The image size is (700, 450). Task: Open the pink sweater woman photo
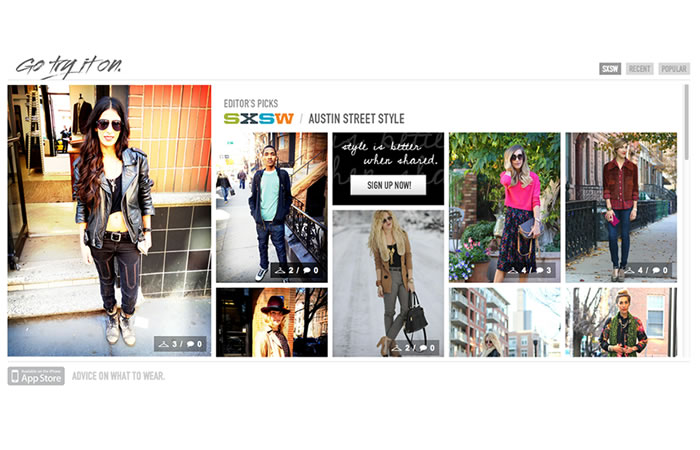[x=504, y=208]
